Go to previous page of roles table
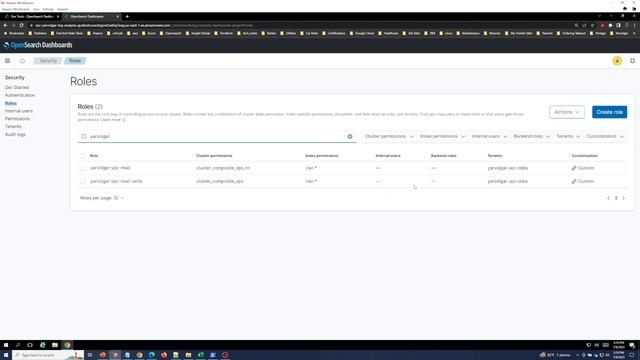Screen dimensions: 640x360 (608, 198)
